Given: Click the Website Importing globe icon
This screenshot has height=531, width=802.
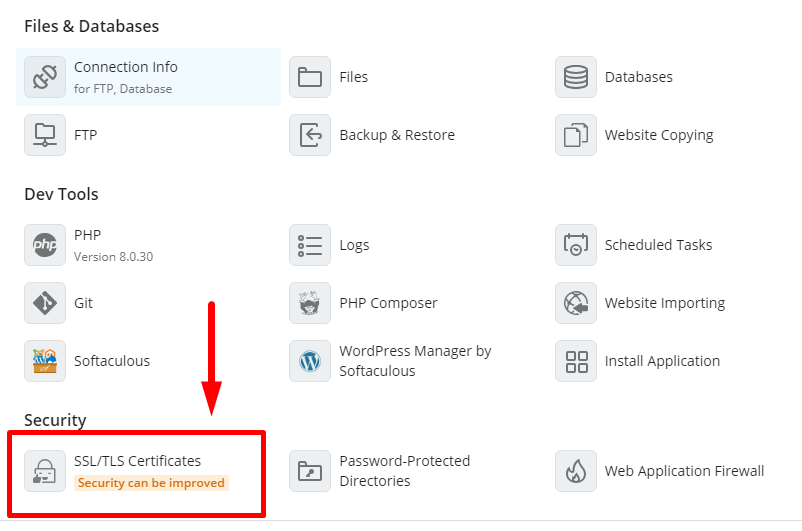Looking at the screenshot, I should coord(576,303).
